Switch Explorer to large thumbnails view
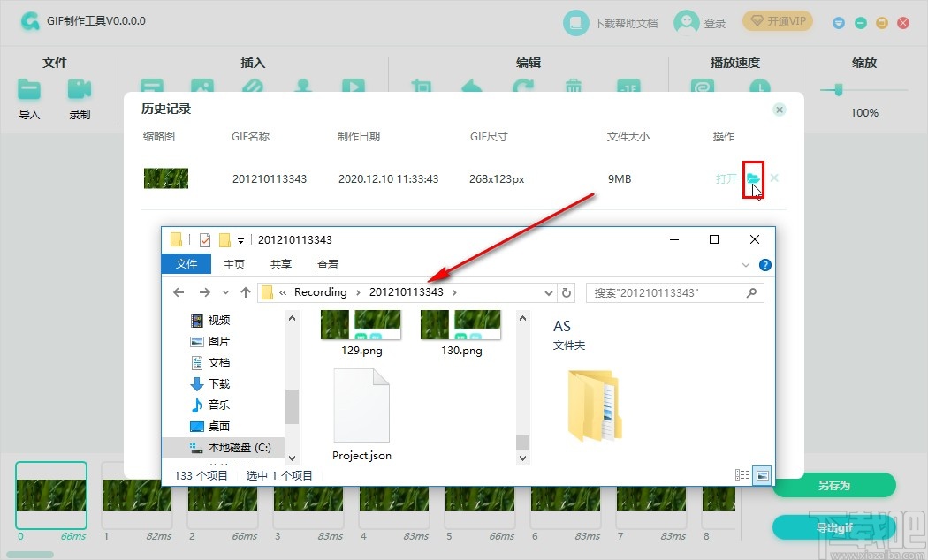The height and width of the screenshot is (560, 928). click(762, 475)
